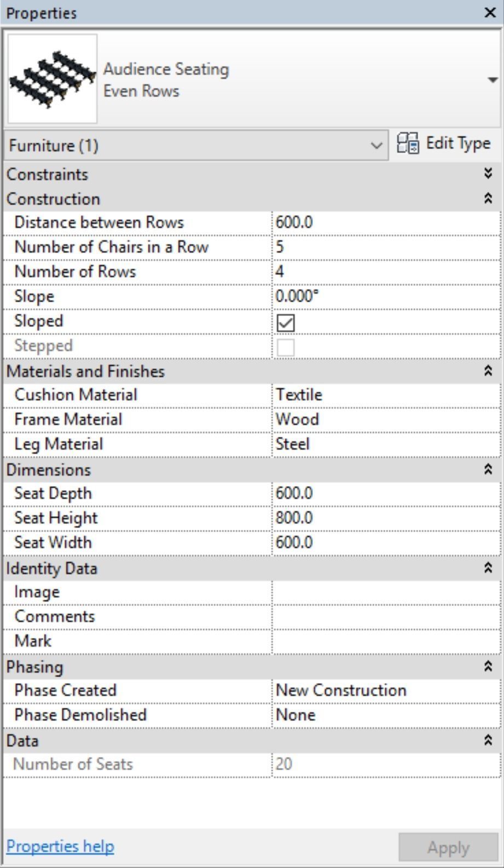Image resolution: width=504 pixels, height=868 pixels.
Task: Click the Phase Created value field
Action: point(385,691)
